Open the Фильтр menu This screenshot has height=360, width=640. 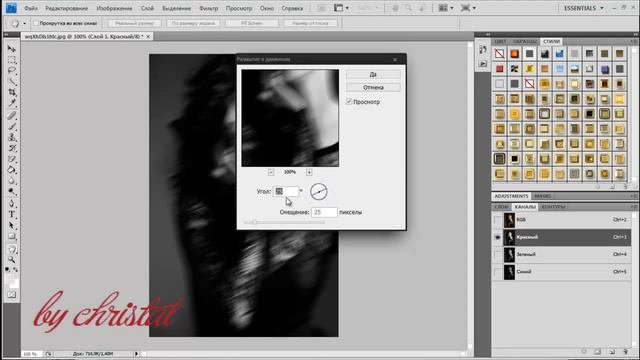click(208, 8)
